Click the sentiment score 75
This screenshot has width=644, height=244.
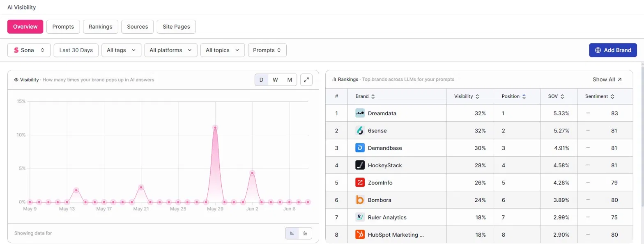pos(614,217)
